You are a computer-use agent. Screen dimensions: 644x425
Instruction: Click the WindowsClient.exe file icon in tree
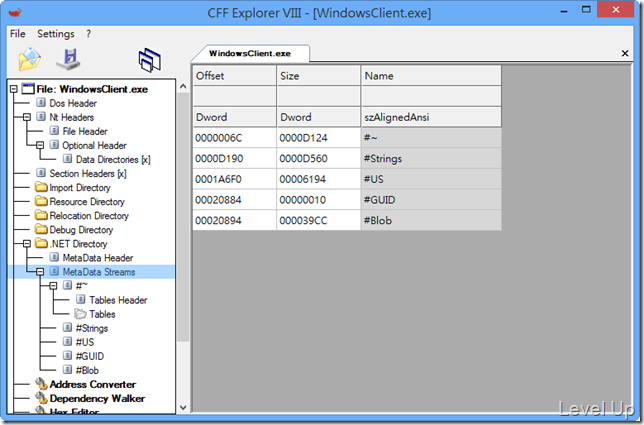(28, 89)
